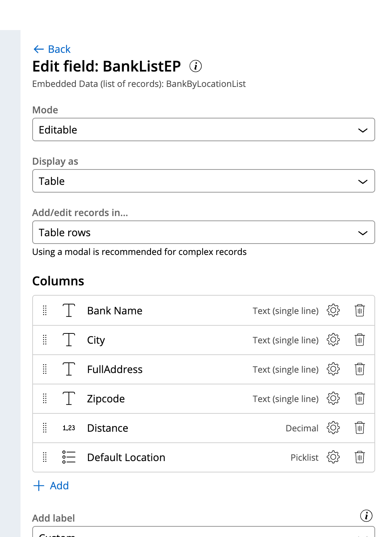392x537 pixels.
Task: Click drag handle of Default Location row
Action: [x=45, y=457]
